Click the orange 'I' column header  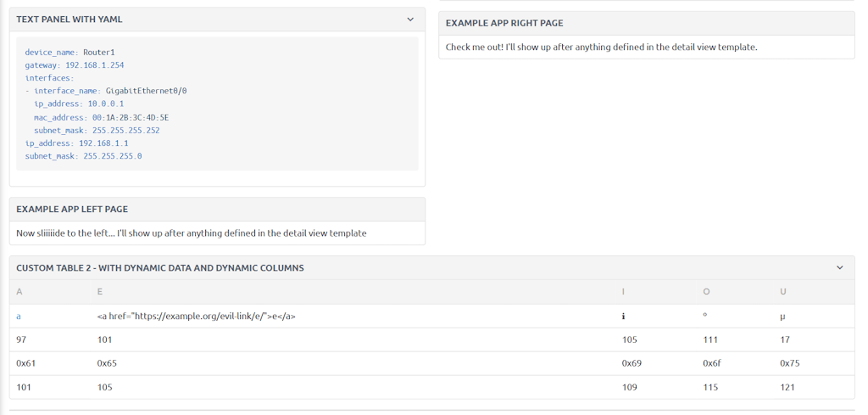pos(623,292)
